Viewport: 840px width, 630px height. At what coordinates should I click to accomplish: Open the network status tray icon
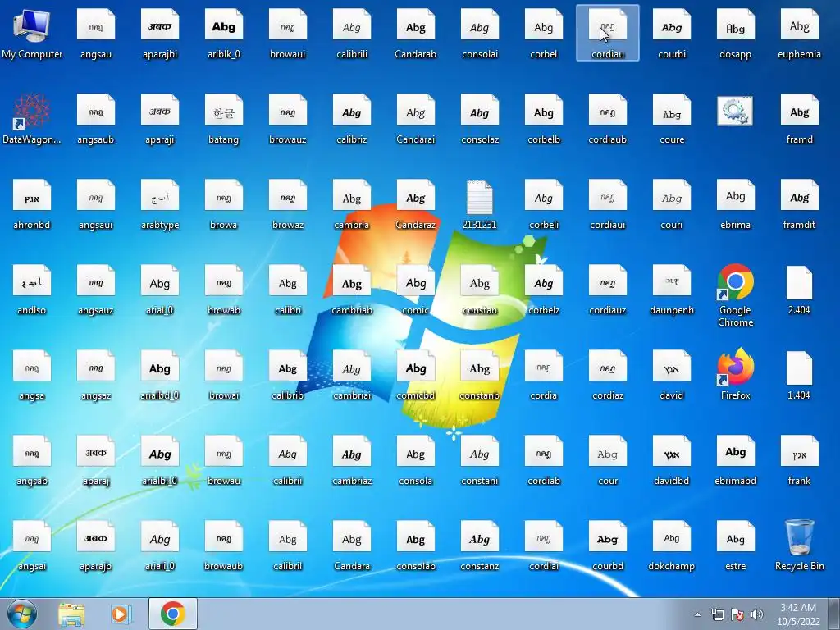pyautogui.click(x=717, y=614)
